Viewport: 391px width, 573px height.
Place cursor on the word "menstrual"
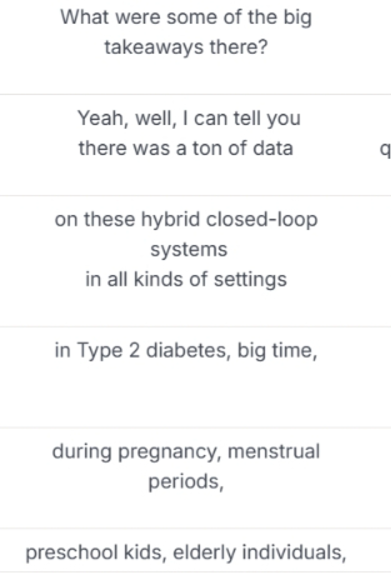274,451
